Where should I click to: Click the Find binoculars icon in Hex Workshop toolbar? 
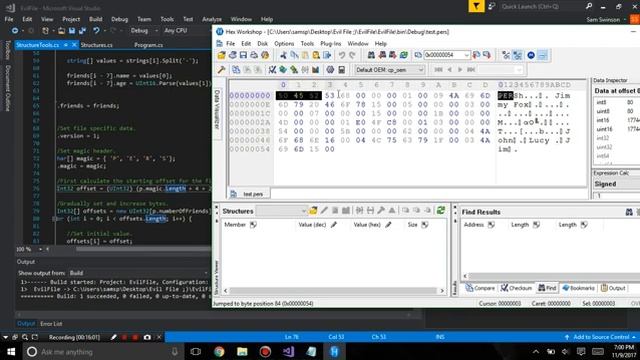point(371,55)
